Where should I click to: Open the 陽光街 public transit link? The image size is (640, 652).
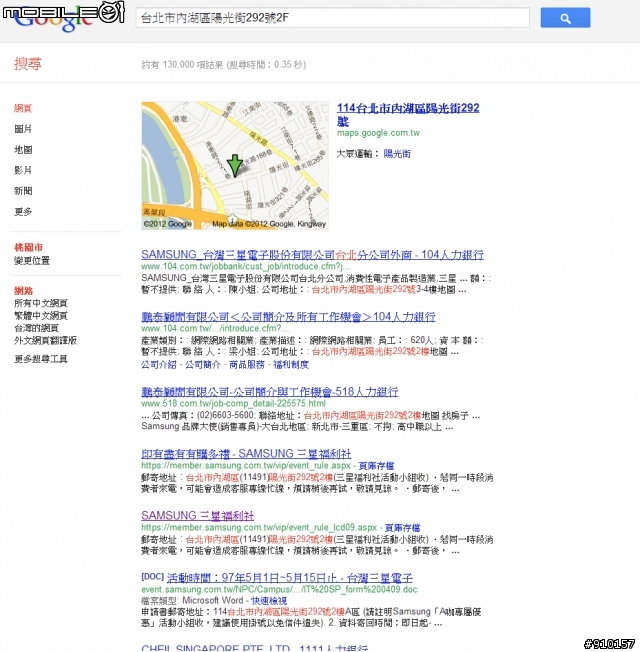click(x=397, y=154)
